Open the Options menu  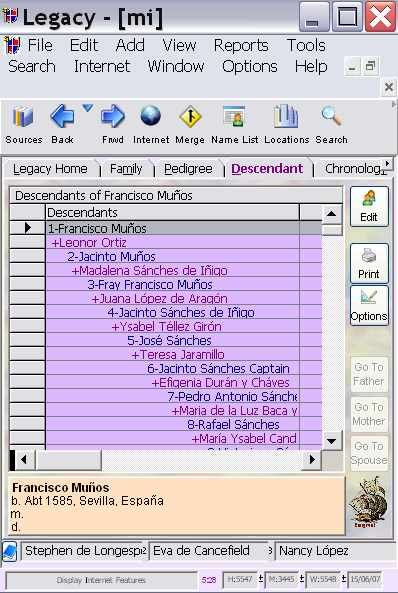click(250, 67)
